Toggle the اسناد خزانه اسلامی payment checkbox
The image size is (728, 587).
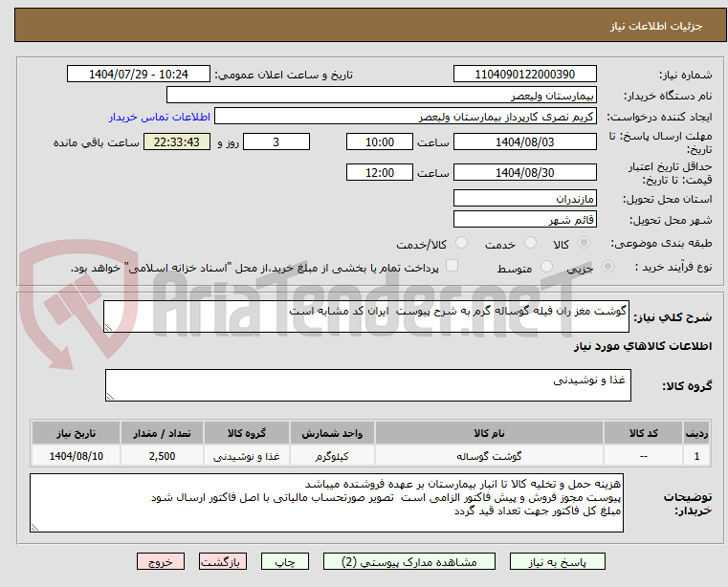tap(452, 266)
